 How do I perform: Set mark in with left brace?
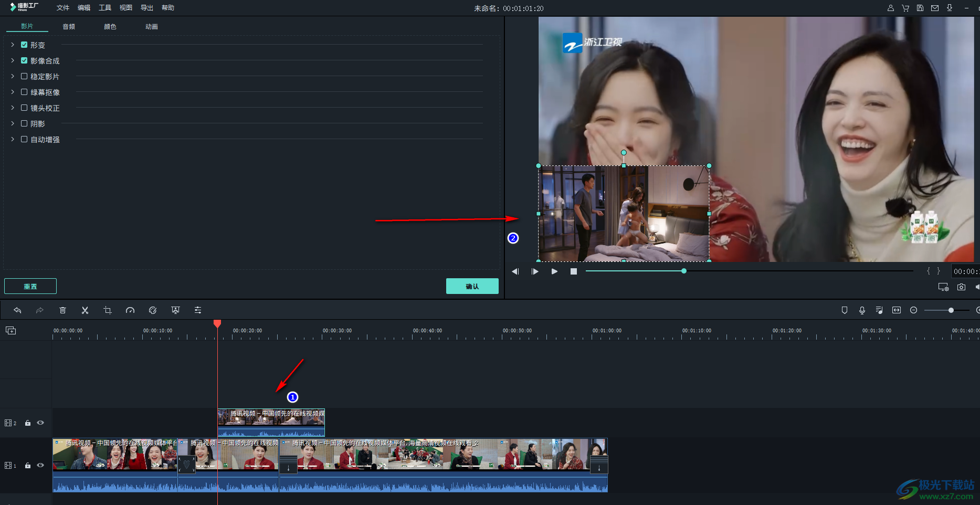[x=929, y=271]
